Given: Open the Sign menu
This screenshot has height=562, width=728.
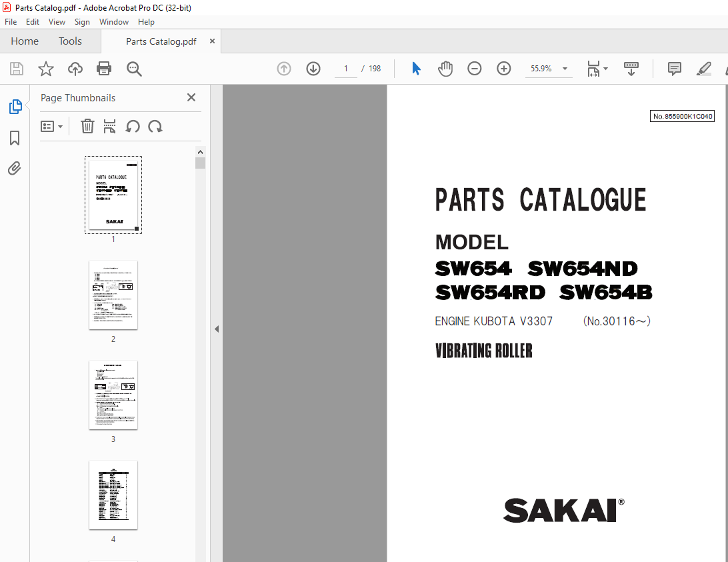Looking at the screenshot, I should click(82, 22).
